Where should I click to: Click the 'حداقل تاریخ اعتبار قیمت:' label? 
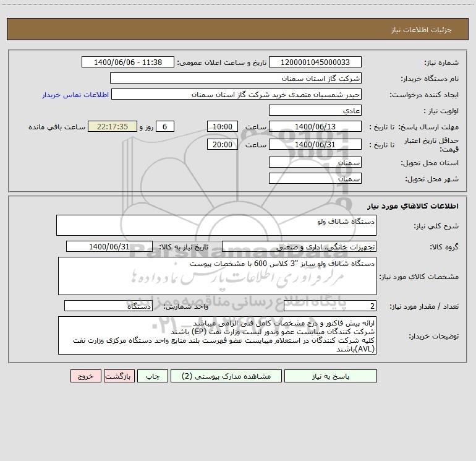point(431,145)
